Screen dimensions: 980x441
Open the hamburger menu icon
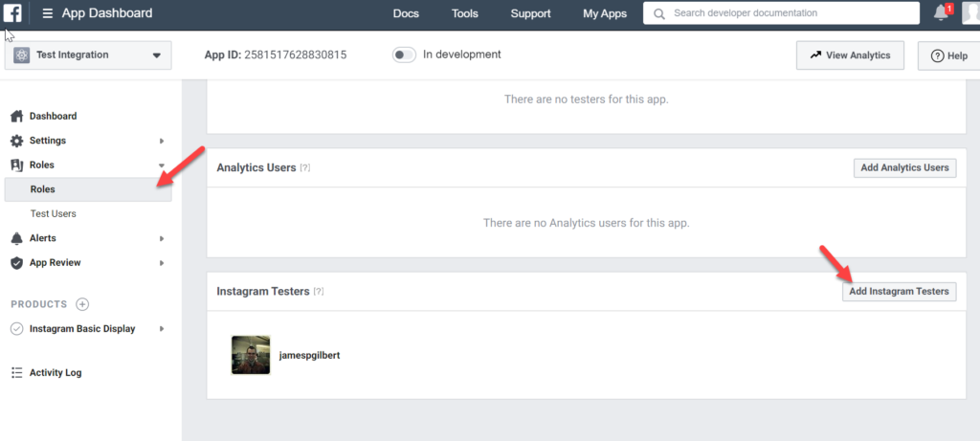click(x=47, y=13)
